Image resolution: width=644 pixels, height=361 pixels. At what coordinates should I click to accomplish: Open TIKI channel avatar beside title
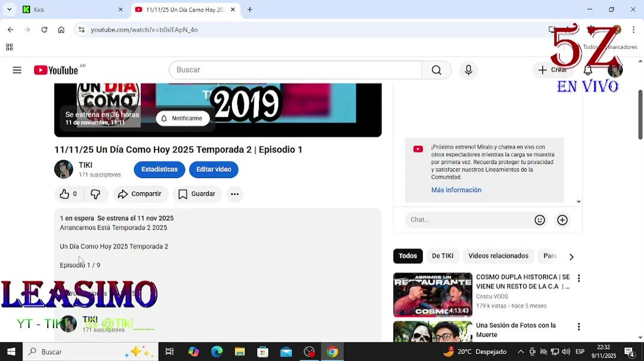pos(64,169)
